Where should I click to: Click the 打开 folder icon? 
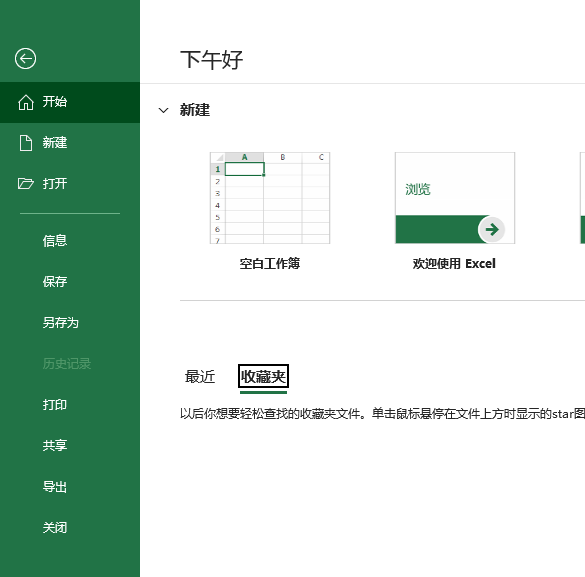pos(26,184)
